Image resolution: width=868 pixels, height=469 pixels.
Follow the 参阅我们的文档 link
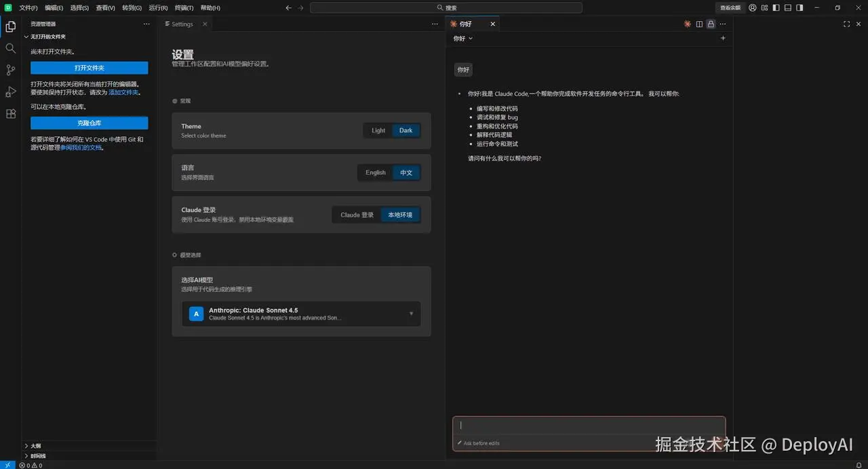coord(81,147)
